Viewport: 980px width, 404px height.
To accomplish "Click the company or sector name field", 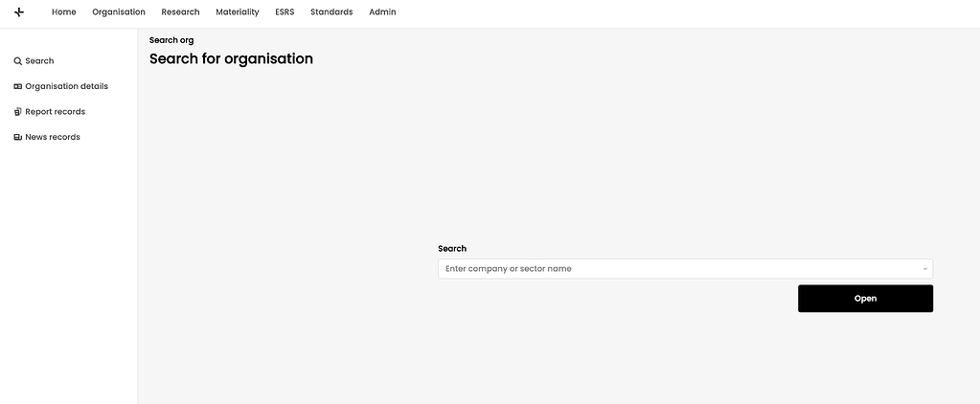I will pos(671,269).
